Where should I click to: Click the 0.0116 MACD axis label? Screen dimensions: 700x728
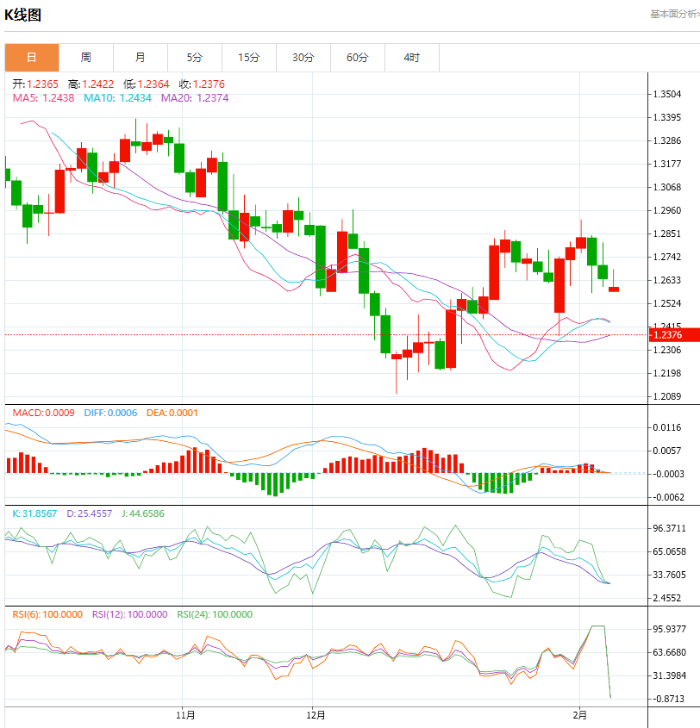[x=667, y=427]
